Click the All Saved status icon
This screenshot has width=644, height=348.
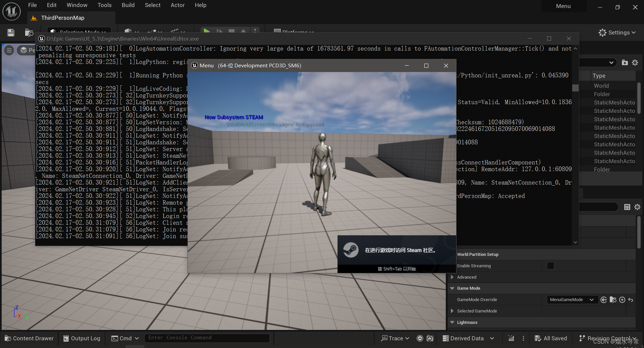538,338
